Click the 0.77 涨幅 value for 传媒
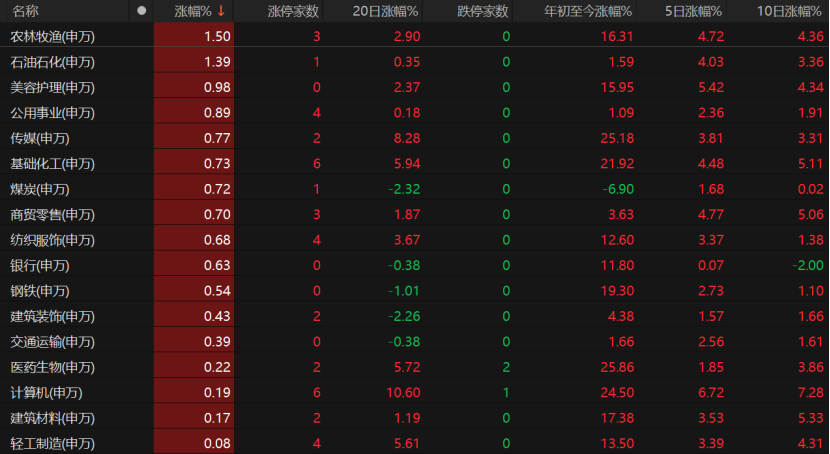Image resolution: width=830 pixels, height=454 pixels. (x=217, y=138)
